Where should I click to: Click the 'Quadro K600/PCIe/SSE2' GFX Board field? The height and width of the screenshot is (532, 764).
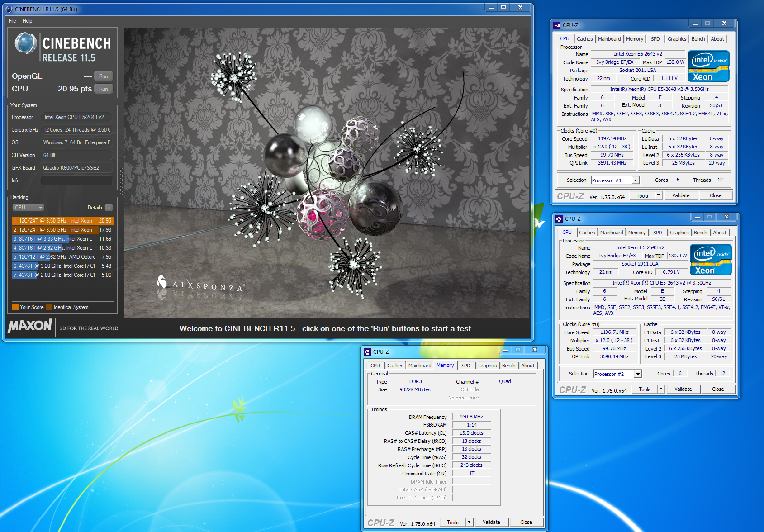pyautogui.click(x=77, y=168)
